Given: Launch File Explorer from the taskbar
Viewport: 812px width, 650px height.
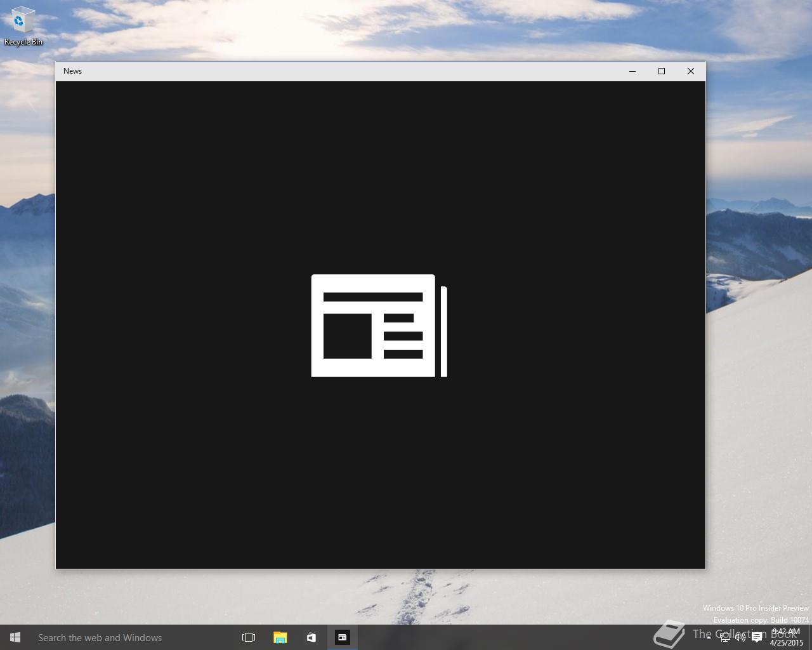Looking at the screenshot, I should (x=280, y=637).
